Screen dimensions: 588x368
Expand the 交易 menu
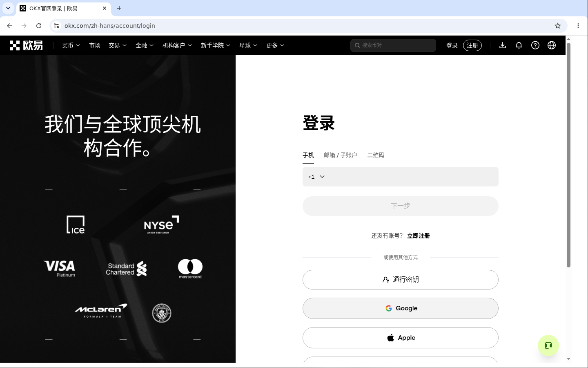(x=118, y=45)
